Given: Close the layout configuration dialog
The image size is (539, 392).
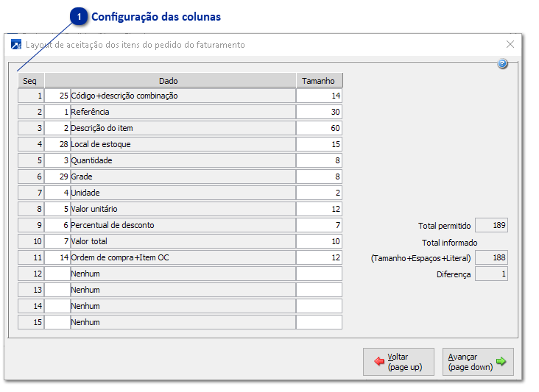Looking at the screenshot, I should pyautogui.click(x=510, y=44).
